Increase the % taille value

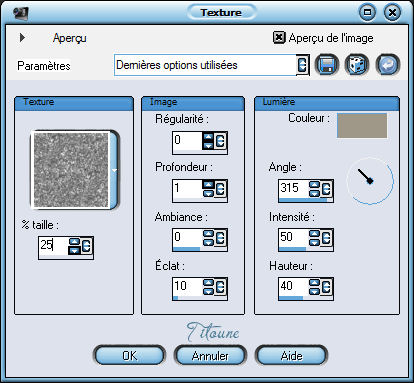click(75, 242)
